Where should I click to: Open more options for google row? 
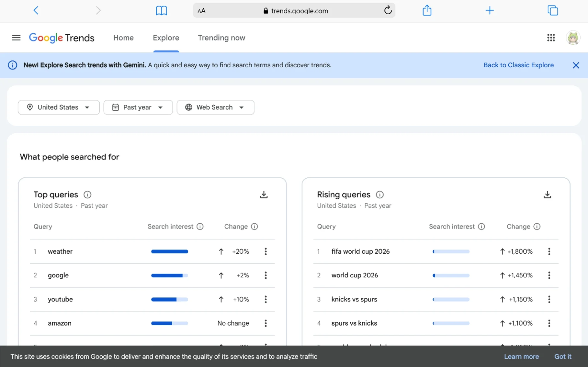(266, 275)
